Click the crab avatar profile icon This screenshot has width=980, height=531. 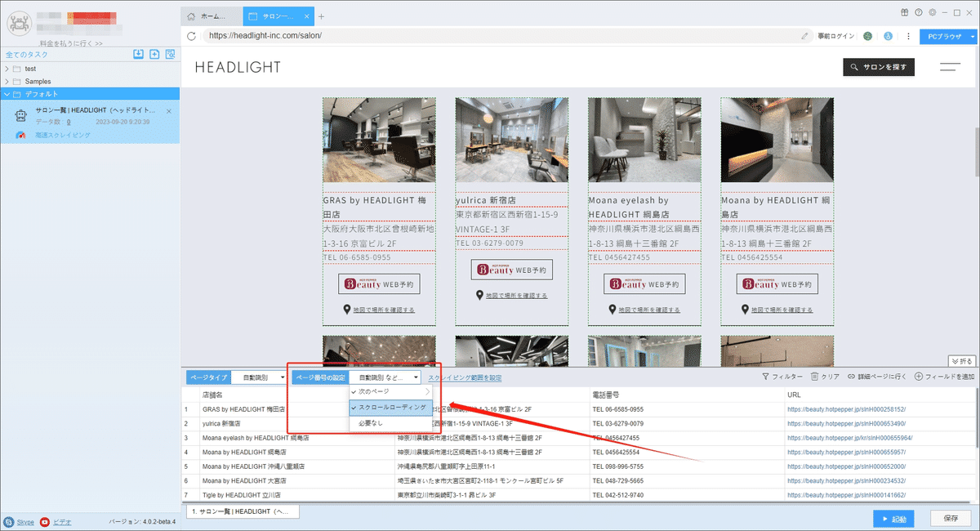click(18, 25)
